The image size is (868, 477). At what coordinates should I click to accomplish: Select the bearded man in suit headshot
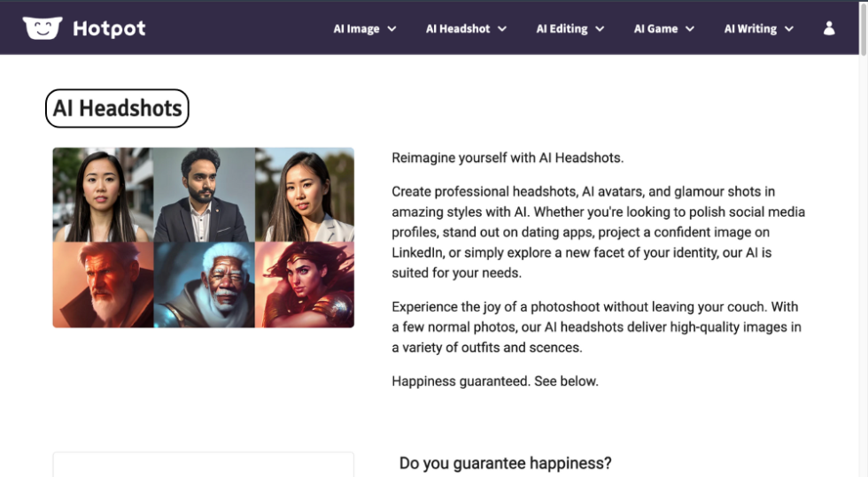(x=204, y=195)
